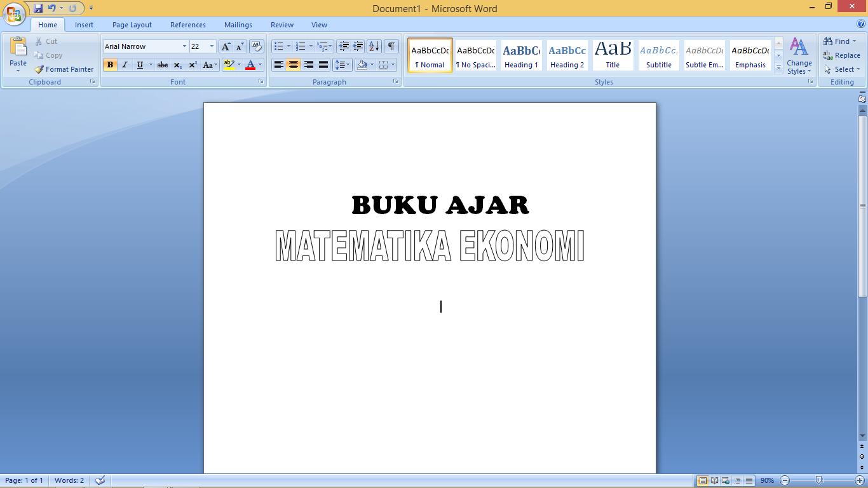Image resolution: width=868 pixels, height=488 pixels.
Task: Open Word Help question mark
Action: pos(860,24)
